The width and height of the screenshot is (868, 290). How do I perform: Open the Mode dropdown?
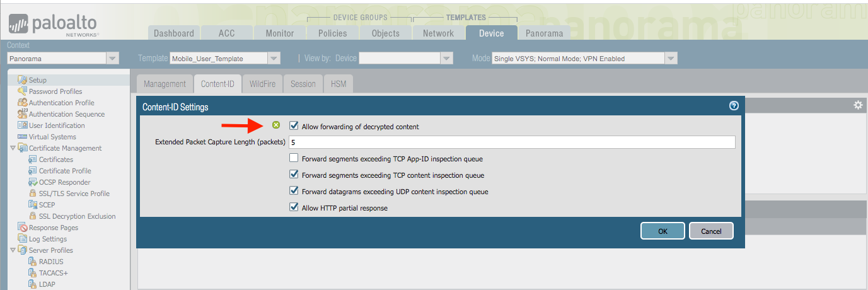(x=671, y=59)
